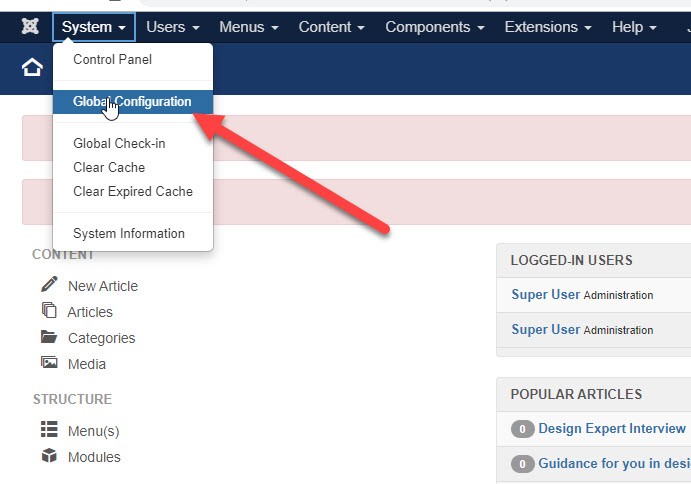This screenshot has width=691, height=484.
Task: Open the Users dropdown menu
Action: [x=173, y=27]
